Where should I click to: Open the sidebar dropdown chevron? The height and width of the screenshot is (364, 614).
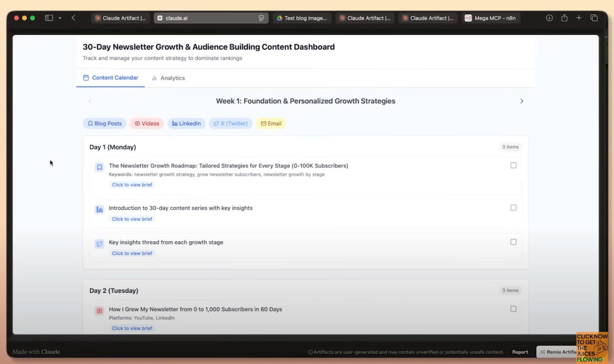tap(60, 18)
